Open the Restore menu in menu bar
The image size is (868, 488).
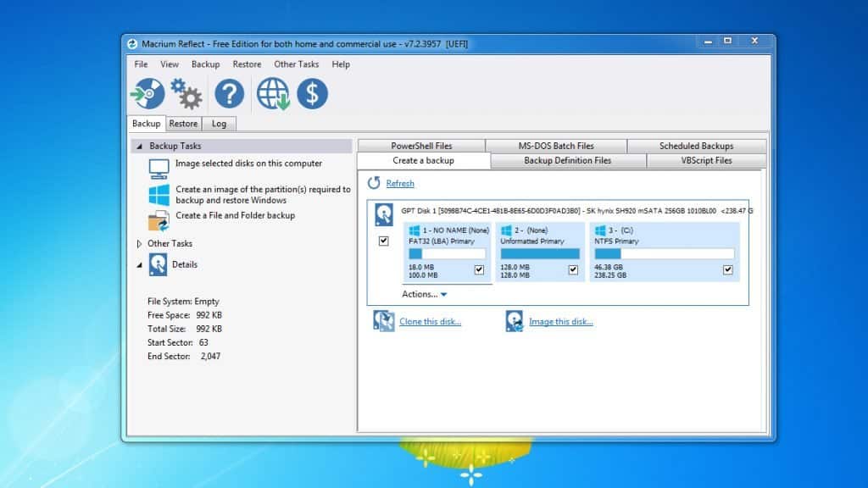(247, 64)
